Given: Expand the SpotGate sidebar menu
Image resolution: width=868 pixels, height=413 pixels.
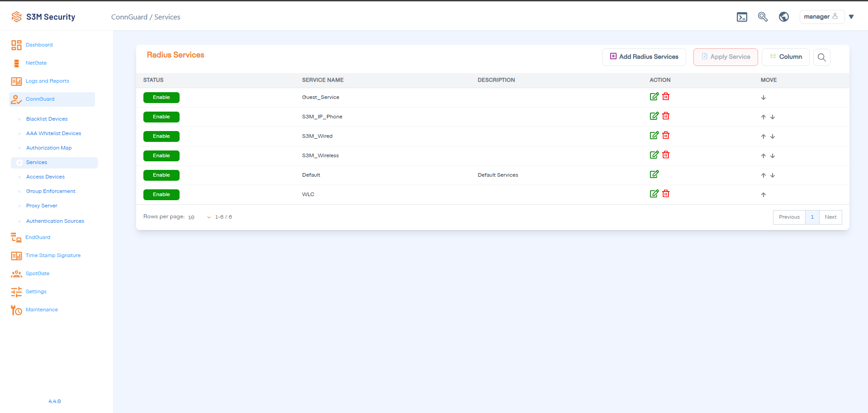Looking at the screenshot, I should click(38, 273).
